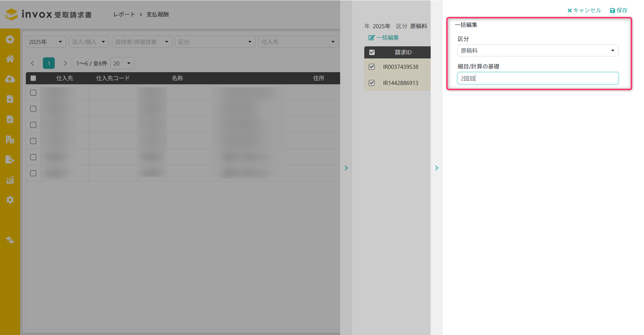Open the cloud upload icon in sidebar
The width and height of the screenshot is (644, 335).
tap(10, 79)
